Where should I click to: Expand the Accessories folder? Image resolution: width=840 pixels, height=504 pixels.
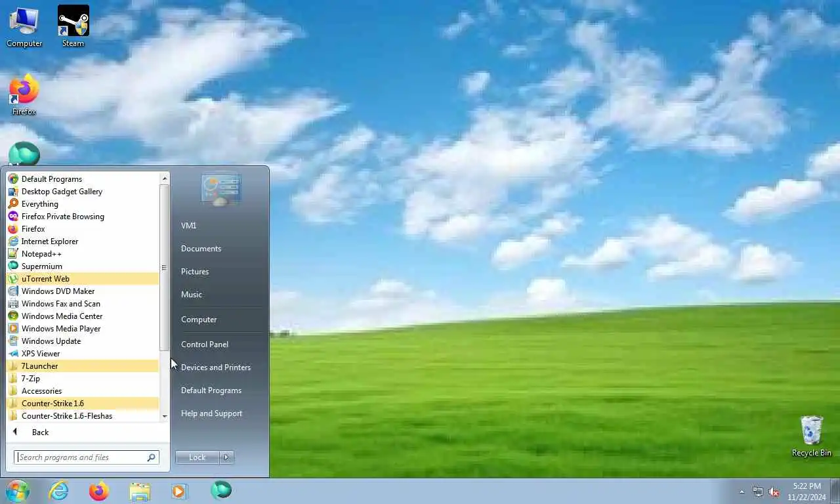(83, 390)
